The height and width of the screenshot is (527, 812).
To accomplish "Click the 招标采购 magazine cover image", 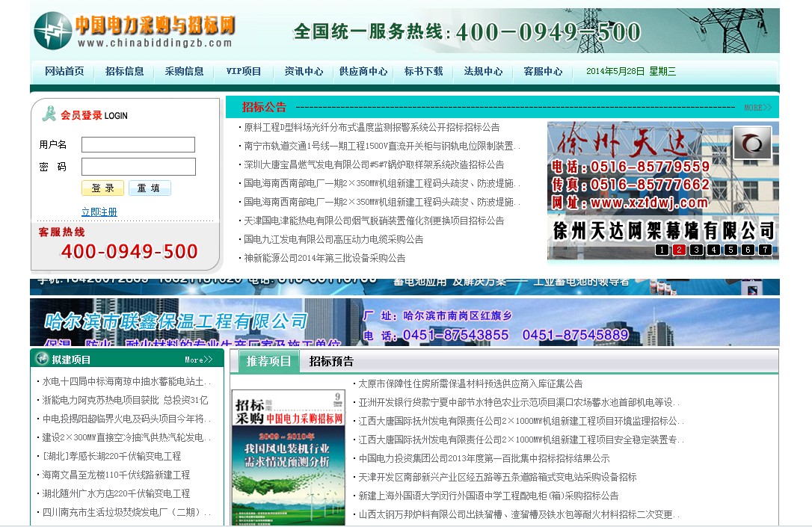I will pyautogui.click(x=288, y=457).
